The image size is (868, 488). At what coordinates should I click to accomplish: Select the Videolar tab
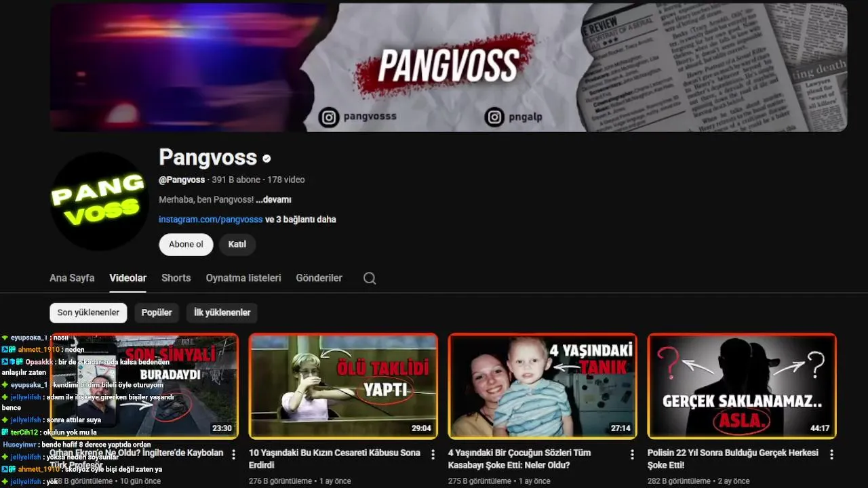128,278
